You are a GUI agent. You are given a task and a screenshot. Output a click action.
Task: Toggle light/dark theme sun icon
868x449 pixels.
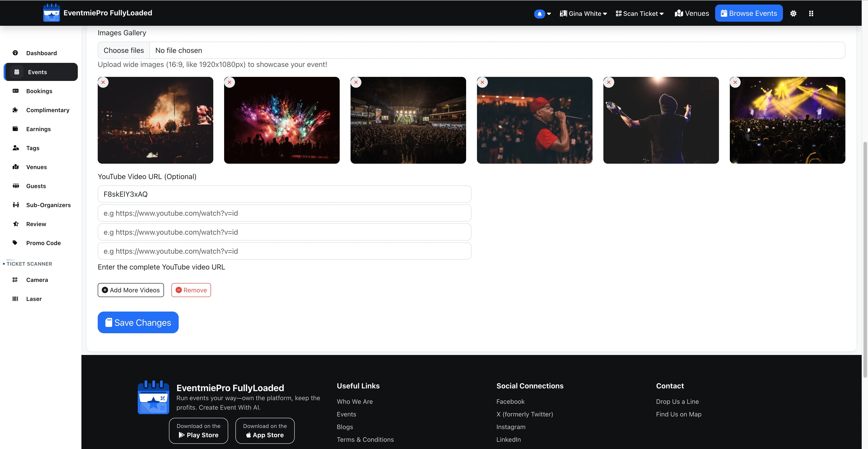pos(793,14)
